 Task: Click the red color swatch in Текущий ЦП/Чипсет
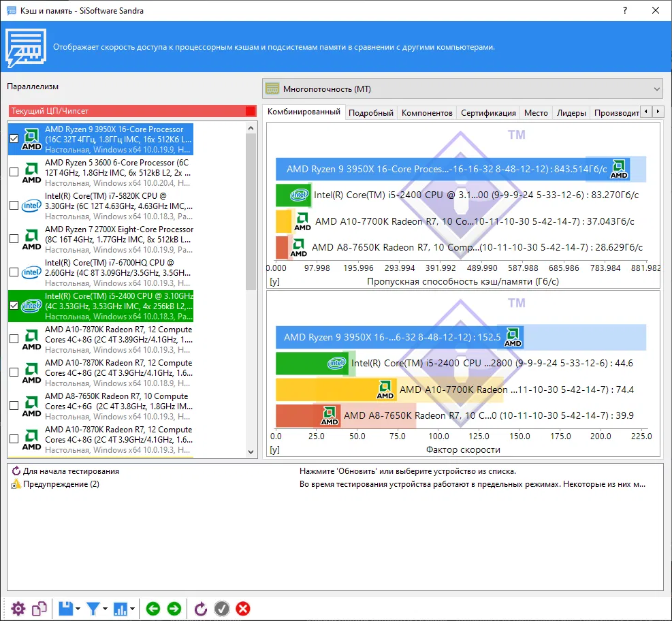click(251, 111)
